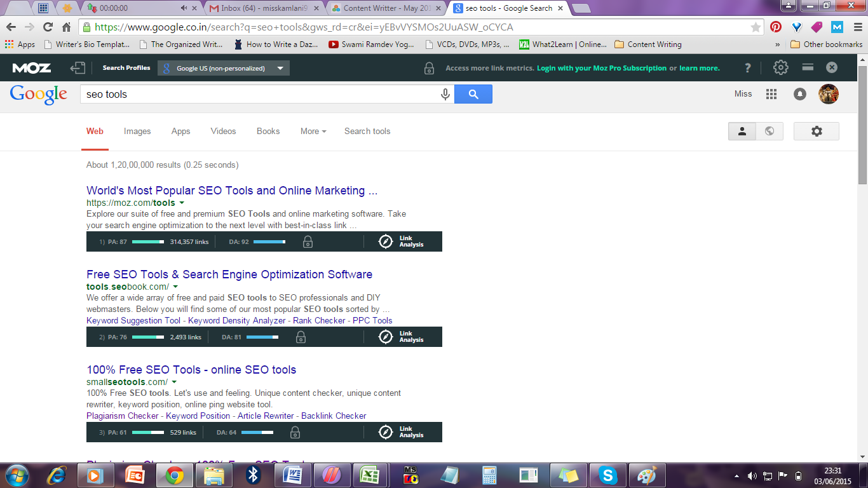The image size is (868, 488).
Task: Open Excel from the taskbar
Action: coord(370,475)
